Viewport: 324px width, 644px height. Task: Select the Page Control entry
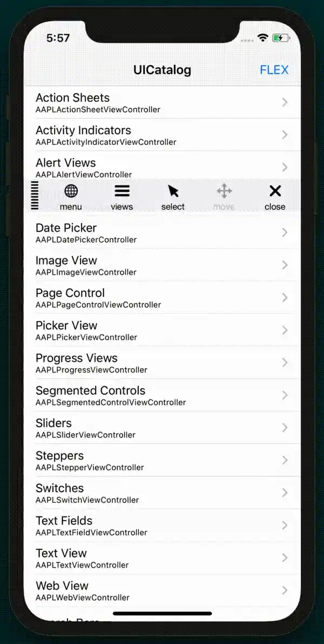[163, 298]
